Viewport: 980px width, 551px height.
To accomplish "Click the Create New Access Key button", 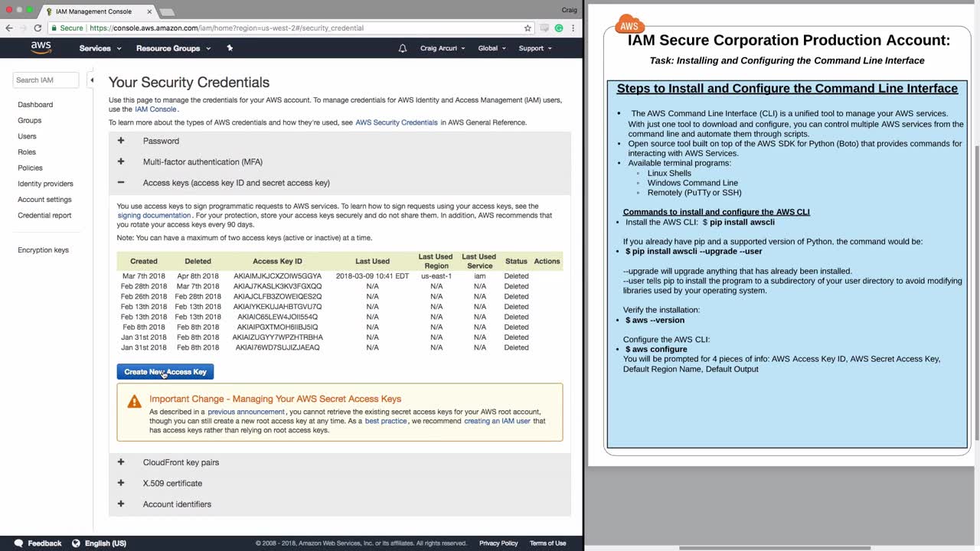I will pyautogui.click(x=165, y=372).
